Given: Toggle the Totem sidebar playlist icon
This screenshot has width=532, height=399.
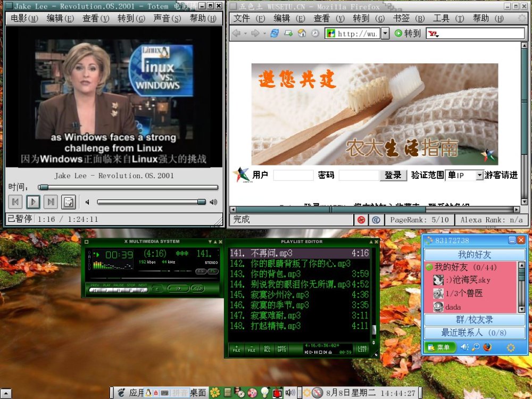Looking at the screenshot, I should tap(69, 202).
